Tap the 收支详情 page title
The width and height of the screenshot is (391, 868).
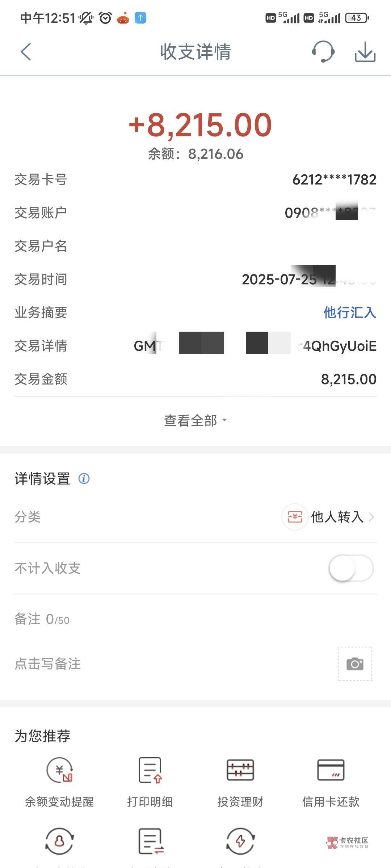(x=195, y=52)
